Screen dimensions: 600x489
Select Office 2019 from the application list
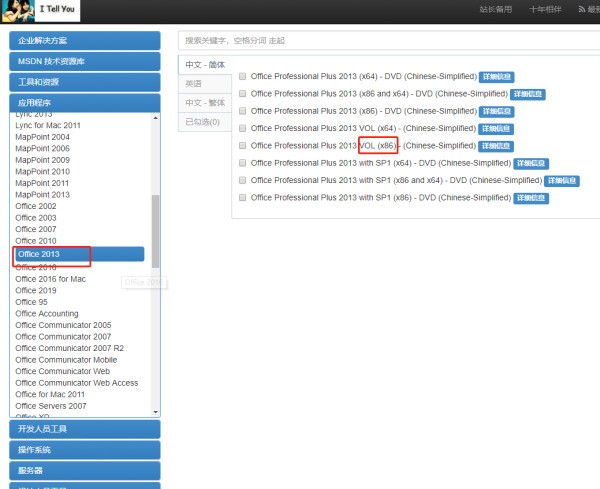point(36,291)
